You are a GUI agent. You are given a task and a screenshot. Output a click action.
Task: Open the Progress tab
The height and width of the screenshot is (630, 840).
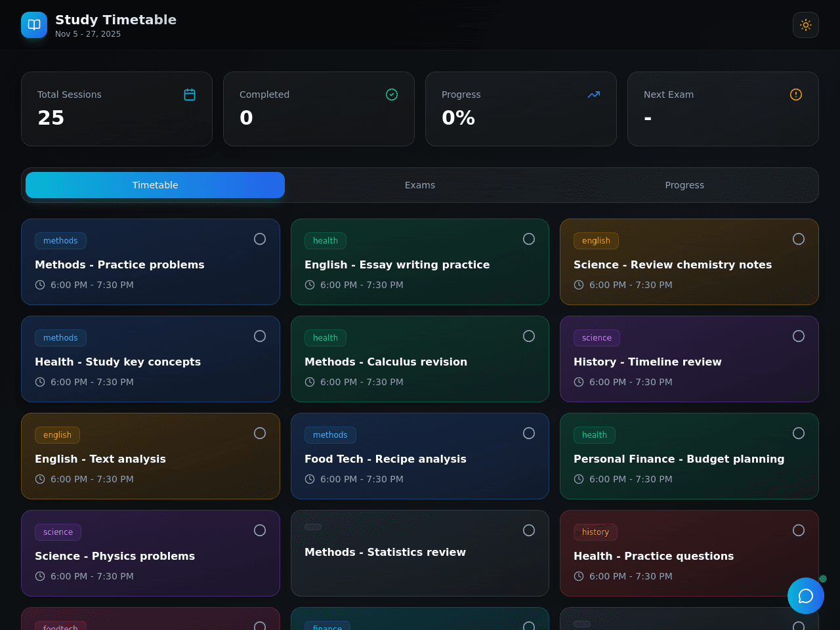684,185
